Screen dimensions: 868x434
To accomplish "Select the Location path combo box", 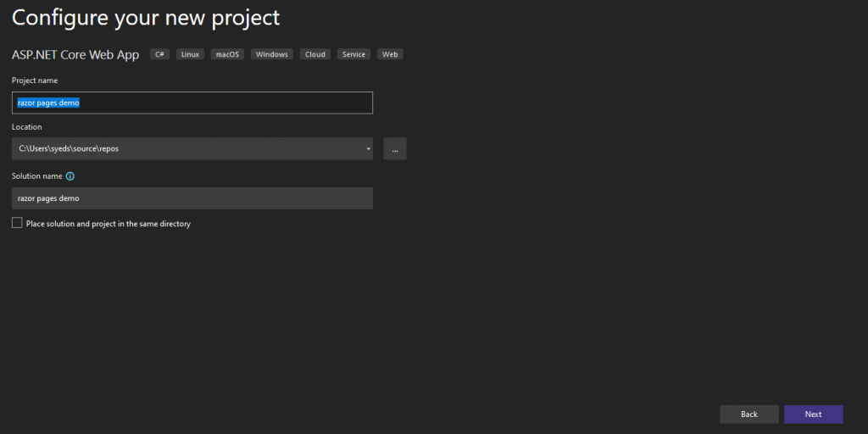I will click(x=192, y=149).
